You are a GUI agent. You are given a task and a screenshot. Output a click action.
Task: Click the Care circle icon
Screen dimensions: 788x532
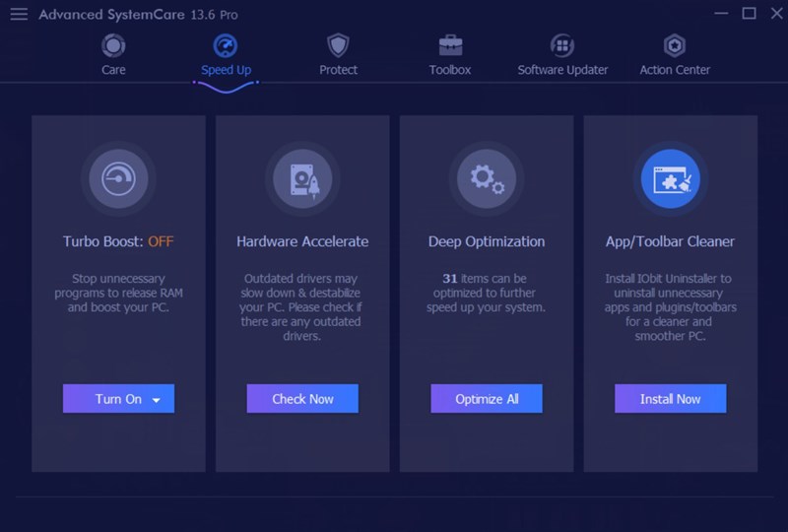tap(113, 45)
